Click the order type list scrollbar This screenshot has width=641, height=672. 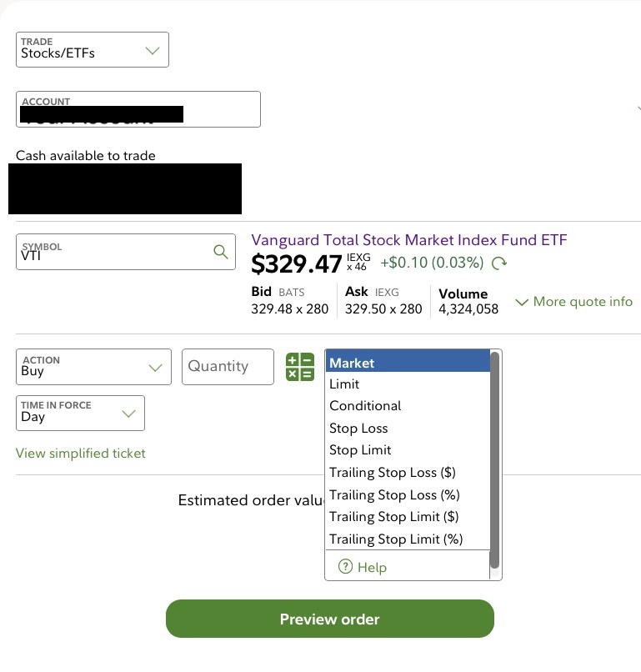495,459
